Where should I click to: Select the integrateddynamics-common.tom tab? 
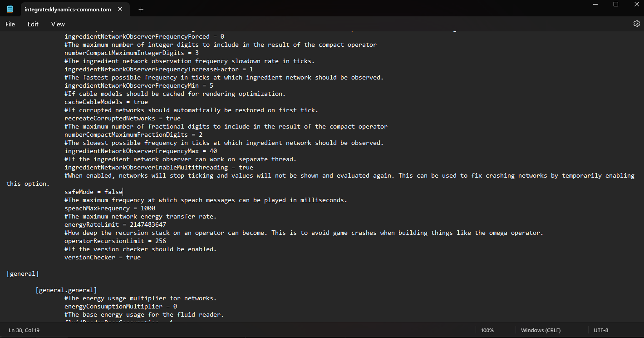point(67,9)
